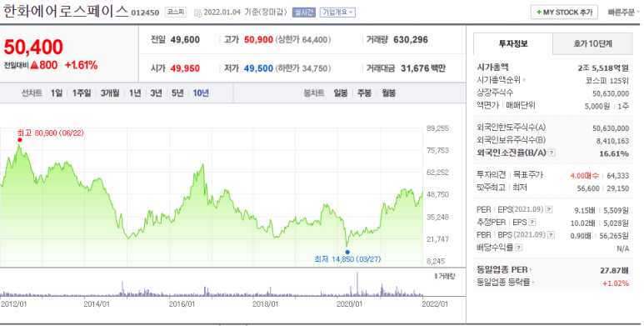Click 동일업종 PER value 27.87배
Screen dimensions: 644x326
(x=615, y=270)
